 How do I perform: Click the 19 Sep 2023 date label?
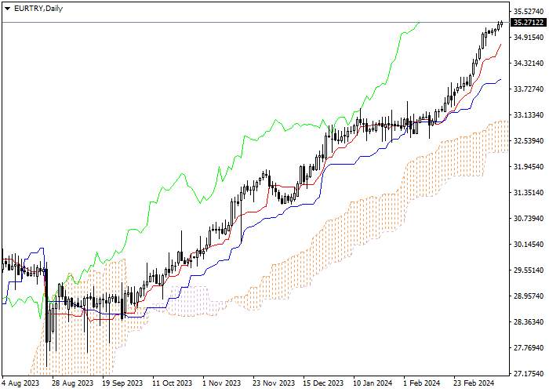[123, 383]
